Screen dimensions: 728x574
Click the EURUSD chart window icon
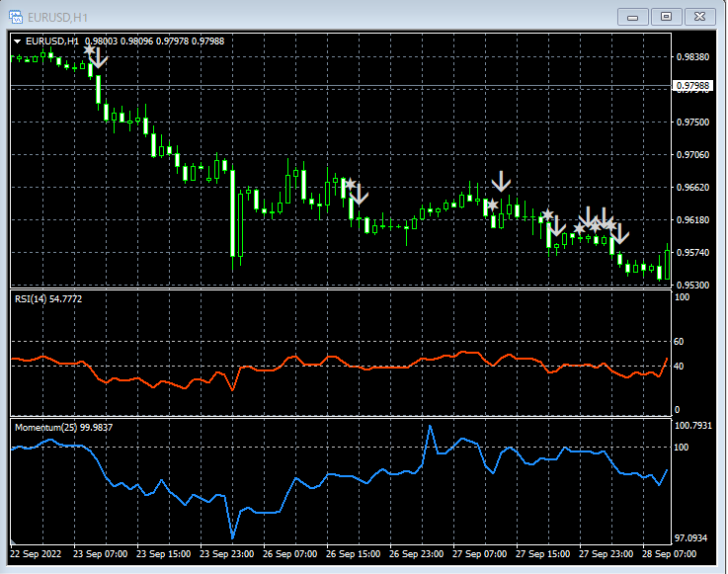[x=18, y=16]
